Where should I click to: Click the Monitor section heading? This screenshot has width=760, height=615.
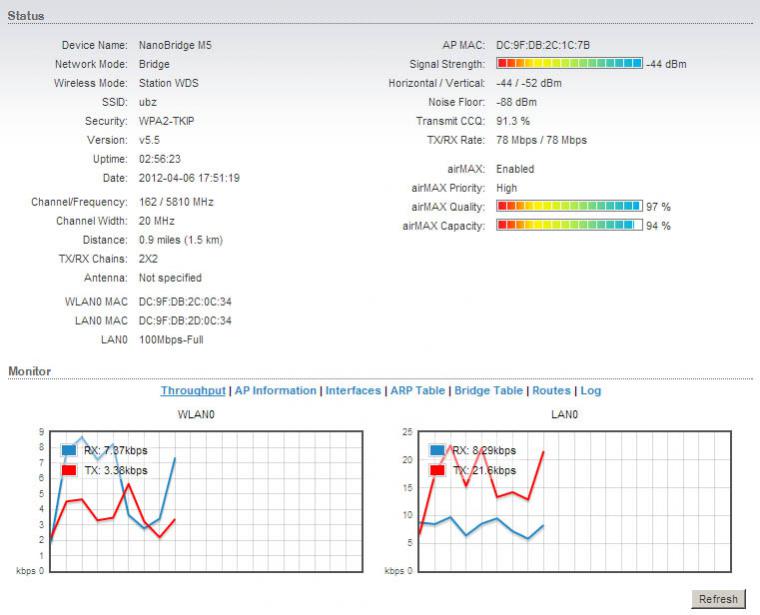coord(29,371)
